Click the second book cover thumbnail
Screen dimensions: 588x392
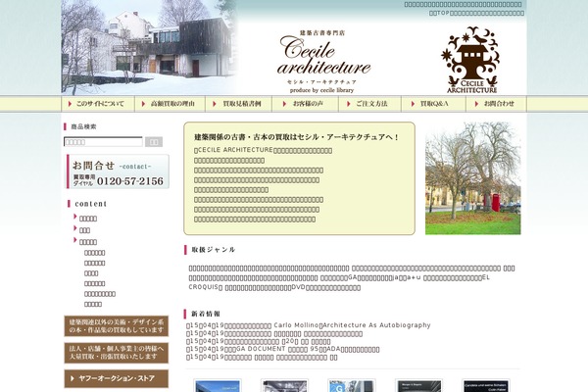pyautogui.click(x=284, y=385)
